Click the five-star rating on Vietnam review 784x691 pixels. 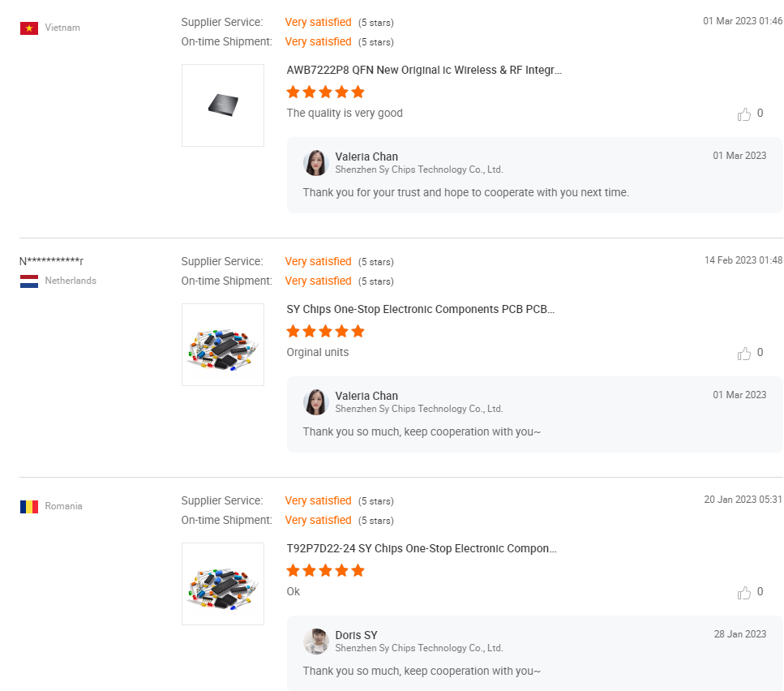click(x=326, y=92)
